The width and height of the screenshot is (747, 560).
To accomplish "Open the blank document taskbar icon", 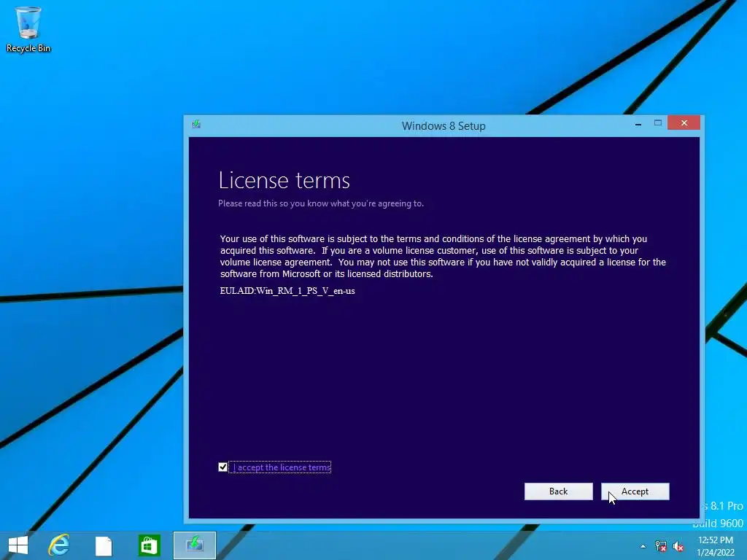I will [104, 546].
